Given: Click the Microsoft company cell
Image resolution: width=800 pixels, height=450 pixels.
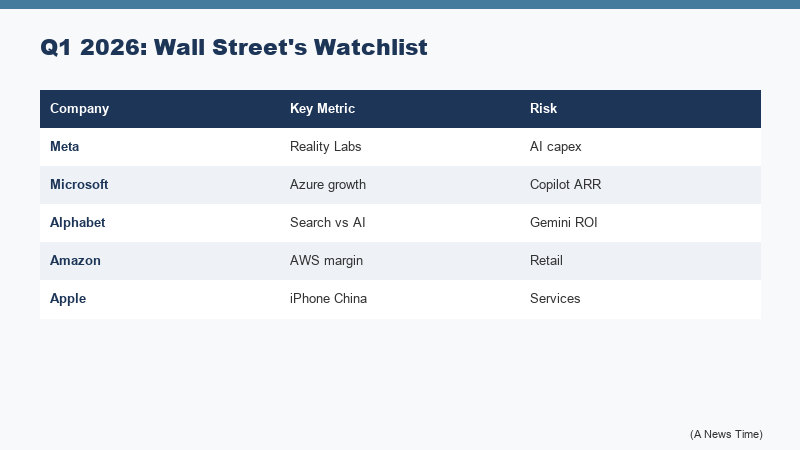Looking at the screenshot, I should (x=79, y=185).
